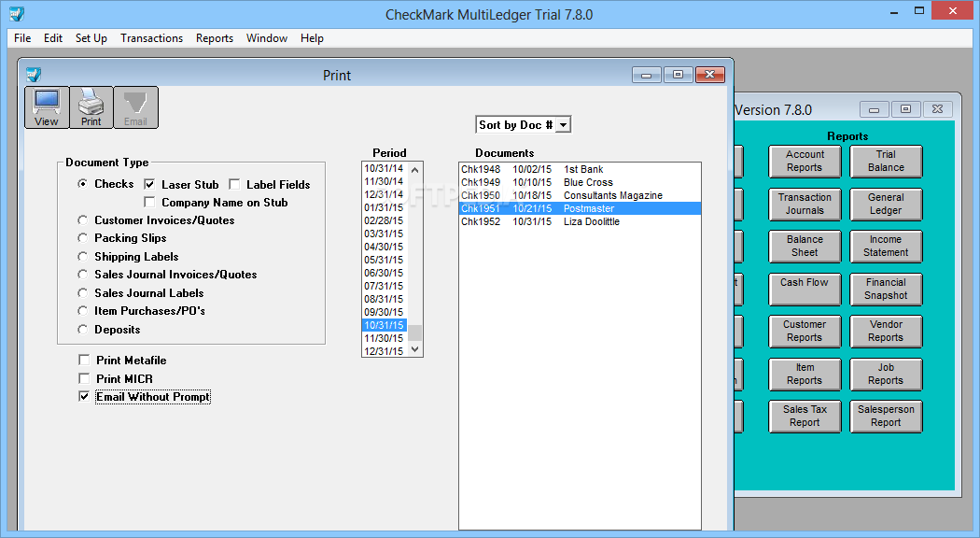Select period 01/31/15
The width and height of the screenshot is (980, 538).
385,207
